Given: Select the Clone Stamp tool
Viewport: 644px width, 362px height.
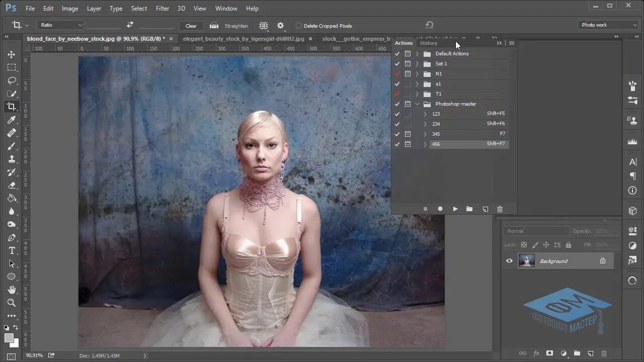Looking at the screenshot, I should click(x=11, y=159).
